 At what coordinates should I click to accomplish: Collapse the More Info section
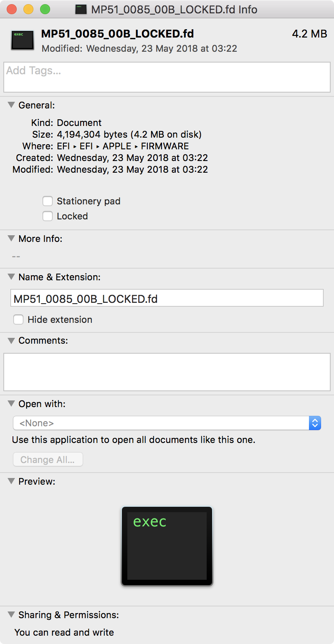(x=11, y=239)
